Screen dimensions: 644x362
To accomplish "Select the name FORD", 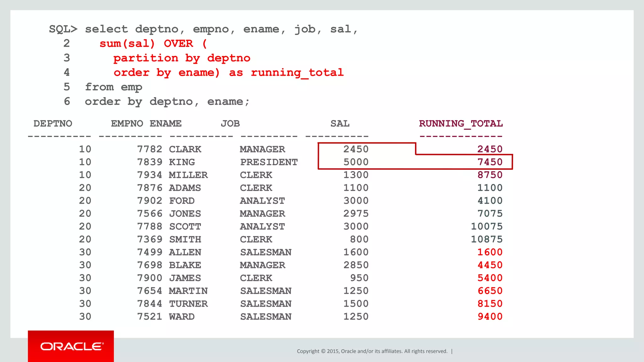I will click(x=182, y=201).
